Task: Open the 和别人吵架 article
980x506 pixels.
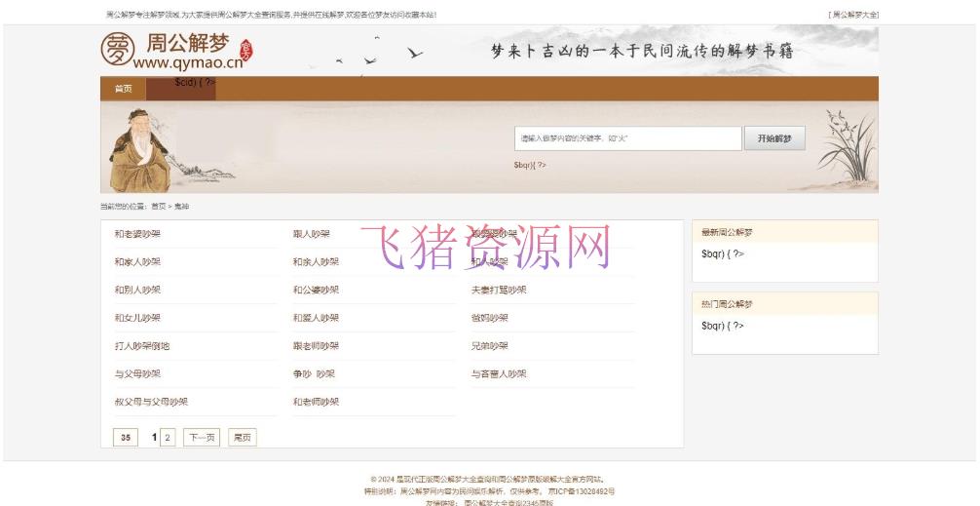Action: (x=137, y=291)
